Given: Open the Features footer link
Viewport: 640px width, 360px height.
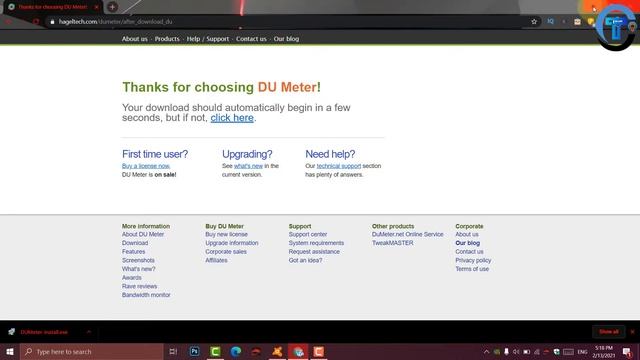Looking at the screenshot, I should click(x=133, y=251).
